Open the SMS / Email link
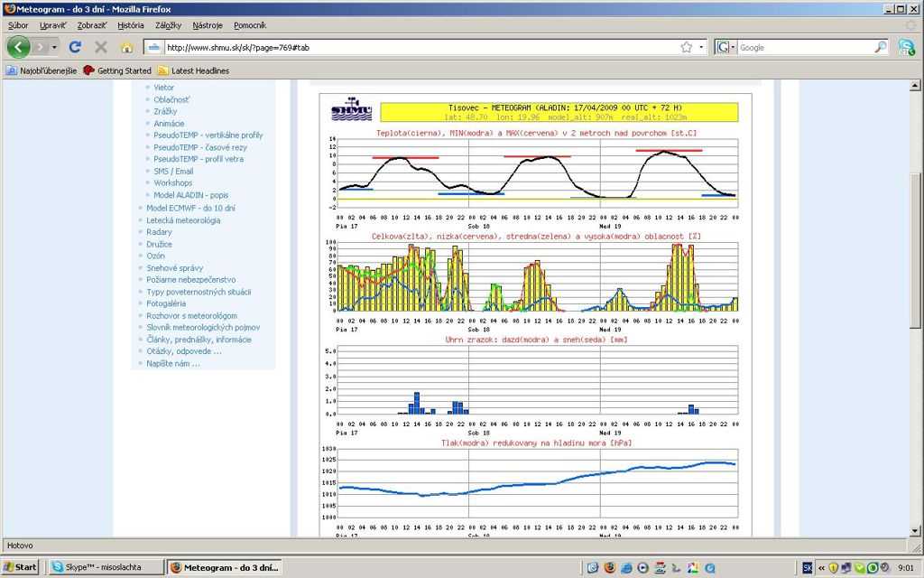Screen dimensions: 924x578 pos(173,171)
